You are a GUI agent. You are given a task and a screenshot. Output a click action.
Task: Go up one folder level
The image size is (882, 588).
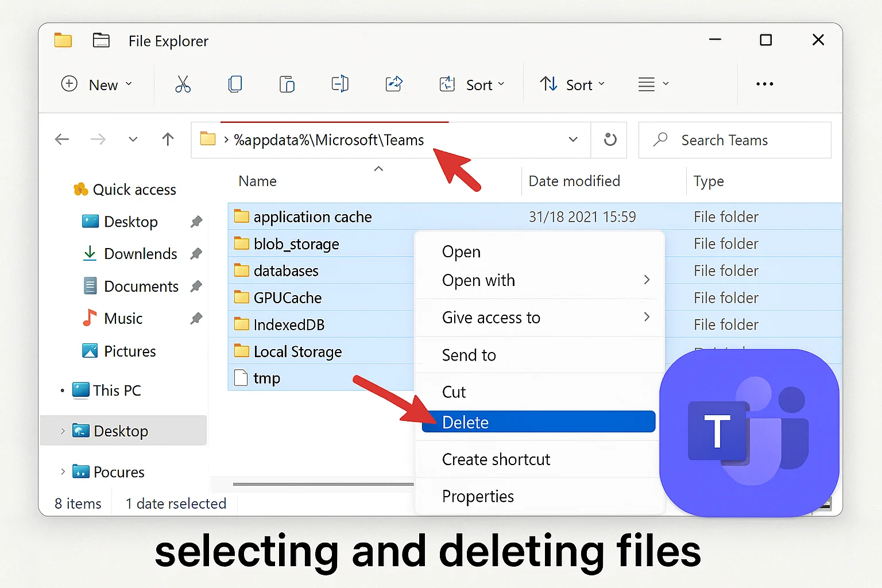tap(168, 140)
